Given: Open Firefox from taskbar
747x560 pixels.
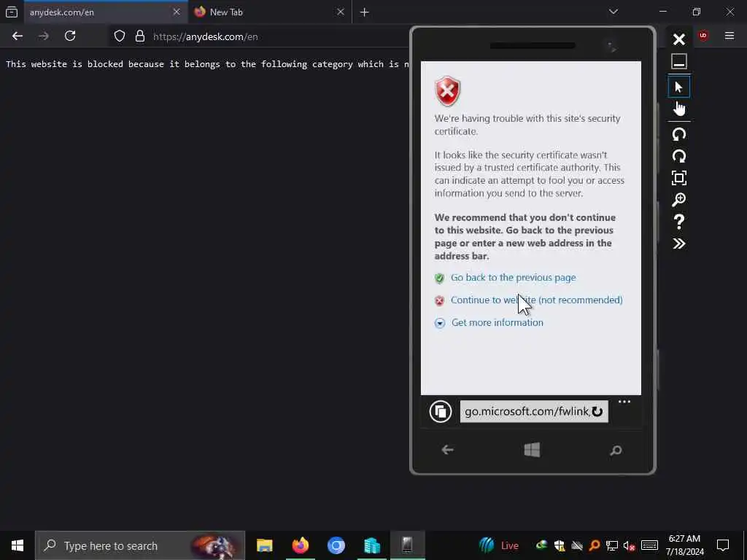Looking at the screenshot, I should pyautogui.click(x=300, y=545).
